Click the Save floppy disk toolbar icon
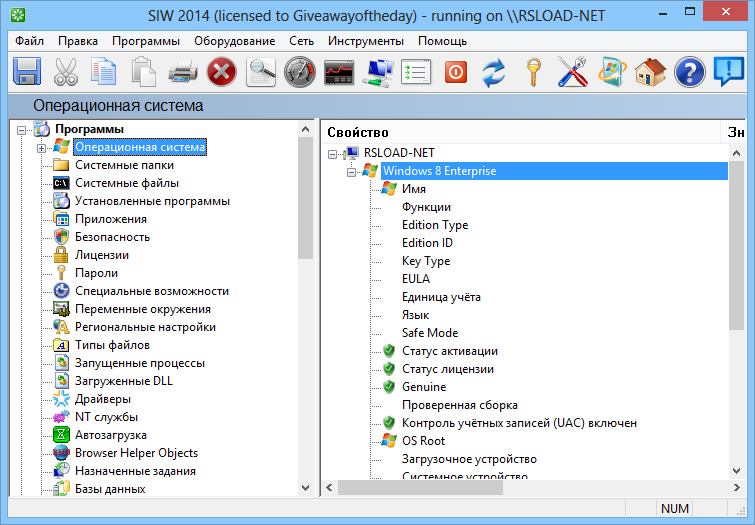The height and width of the screenshot is (525, 755). pyautogui.click(x=26, y=72)
